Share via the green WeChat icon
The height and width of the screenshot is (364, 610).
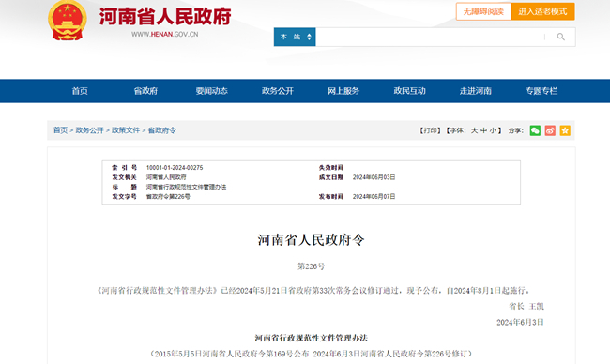(x=535, y=130)
